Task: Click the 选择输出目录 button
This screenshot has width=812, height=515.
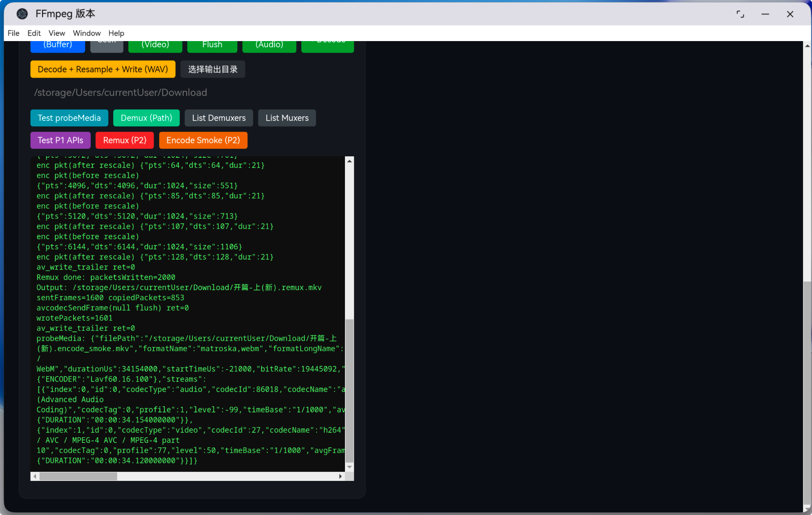Action: 213,69
